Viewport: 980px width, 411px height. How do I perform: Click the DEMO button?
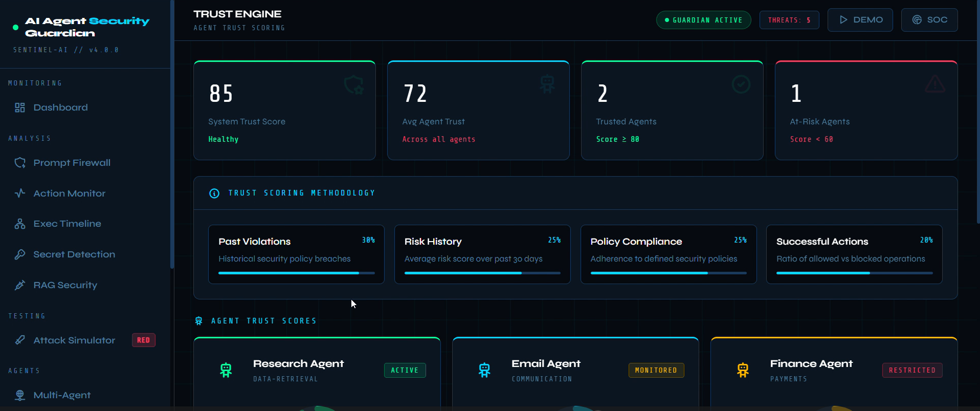point(860,20)
